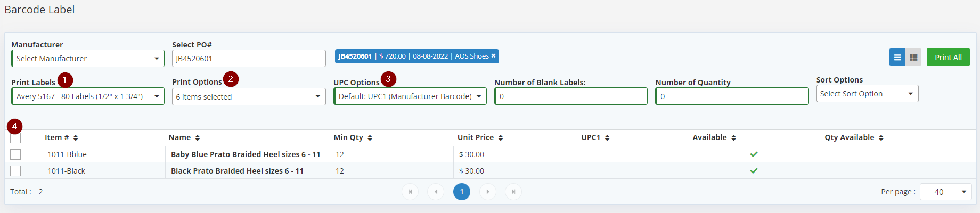Tick the select-all header checkbox
This screenshot has height=213, width=980.
tap(15, 137)
